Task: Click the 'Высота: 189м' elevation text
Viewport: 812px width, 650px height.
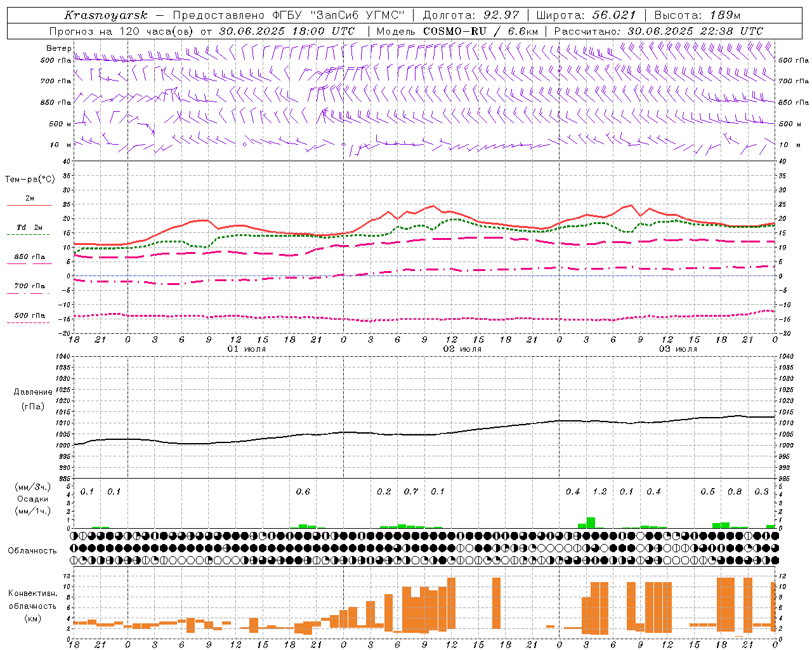Action: pyautogui.click(x=697, y=15)
